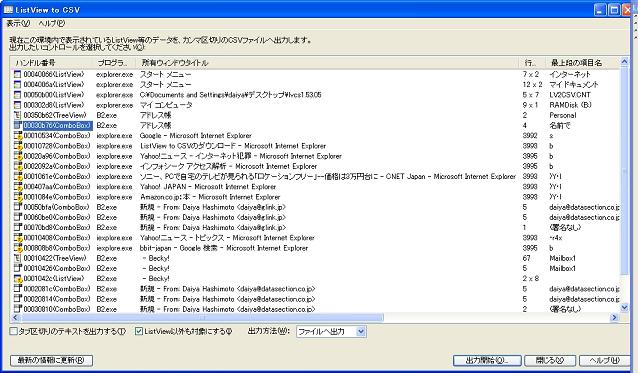The height and width of the screenshot is (373, 638).
Task: Click the icon of row 00020a96(ComboBox)
Action: (17, 156)
